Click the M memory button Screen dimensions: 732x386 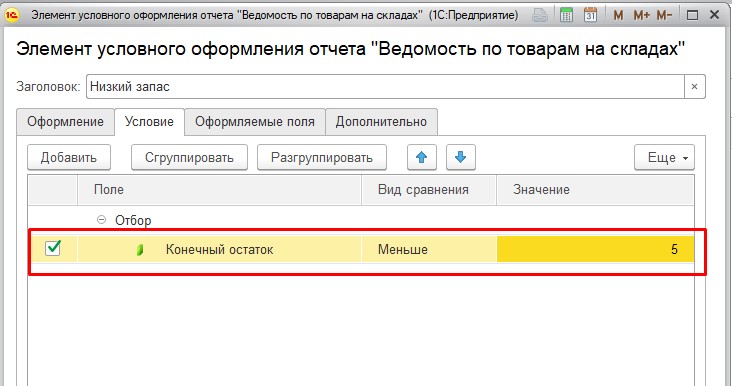[618, 15]
